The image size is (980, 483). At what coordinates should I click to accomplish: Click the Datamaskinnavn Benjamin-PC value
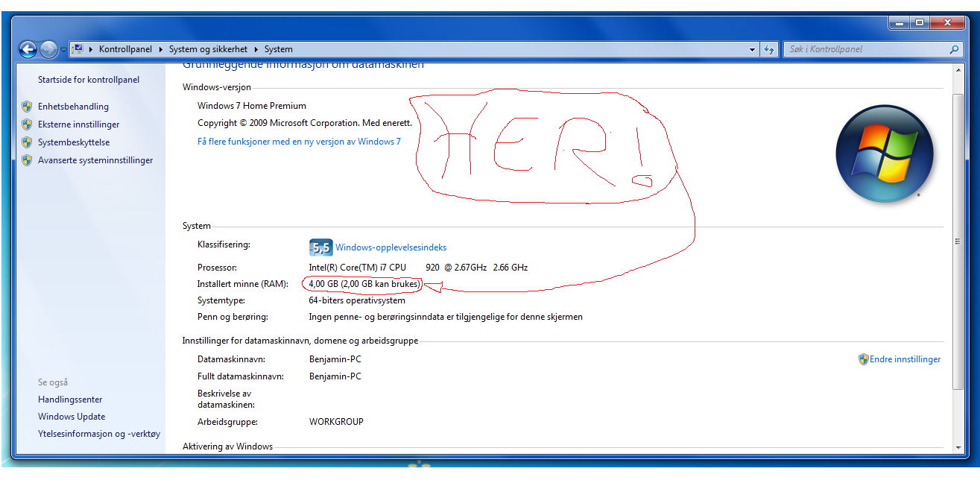point(335,359)
